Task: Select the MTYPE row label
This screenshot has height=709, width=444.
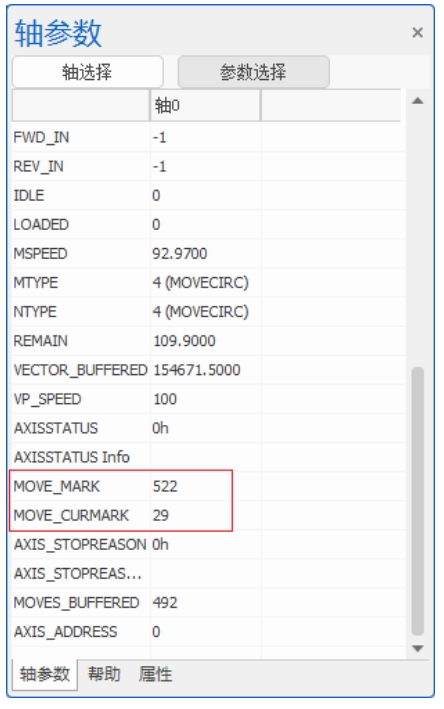Action: pos(36,283)
